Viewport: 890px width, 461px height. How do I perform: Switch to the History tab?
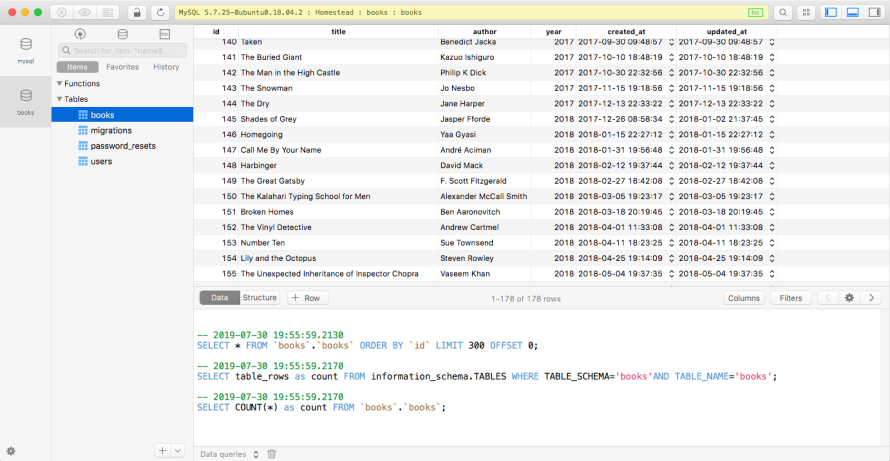point(166,67)
